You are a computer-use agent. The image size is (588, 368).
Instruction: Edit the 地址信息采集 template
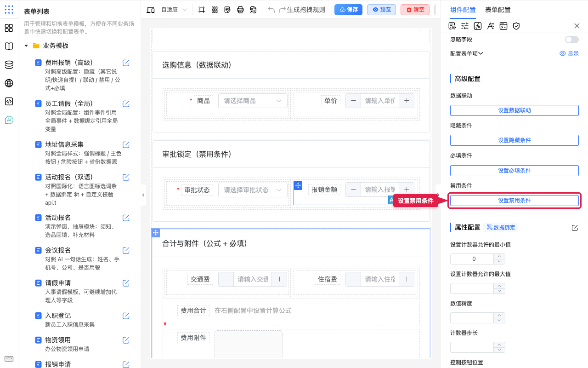(126, 145)
